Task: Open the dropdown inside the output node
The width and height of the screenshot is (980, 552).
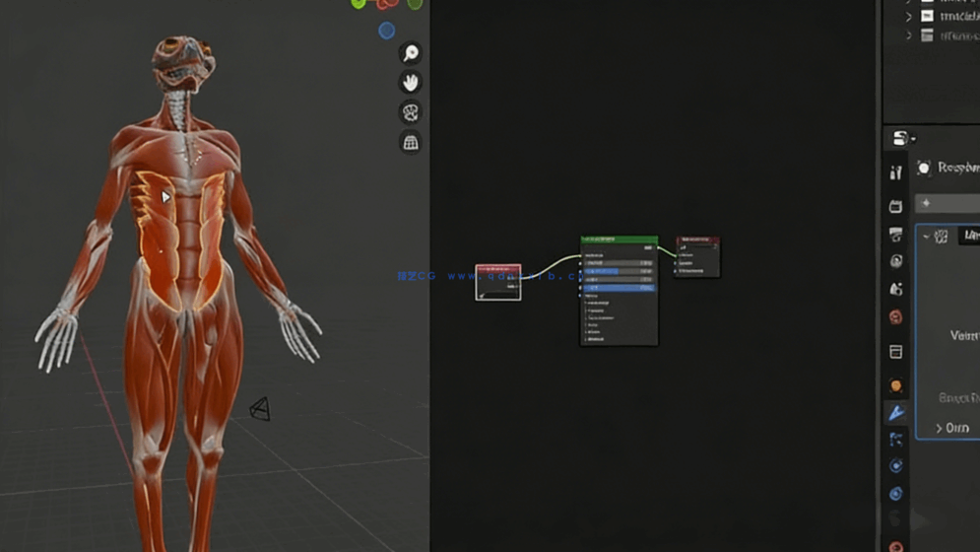Action: (x=697, y=247)
